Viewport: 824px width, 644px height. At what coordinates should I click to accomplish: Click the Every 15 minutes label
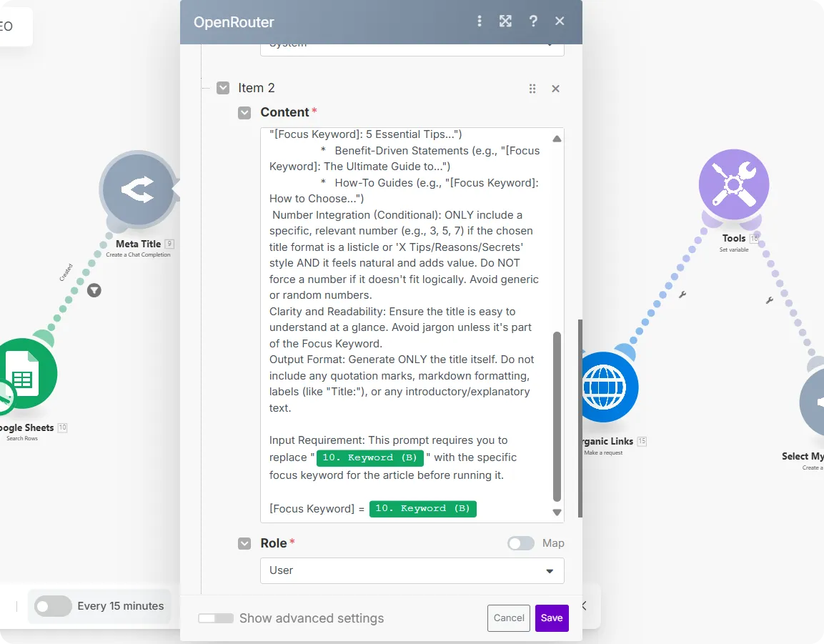pos(120,606)
